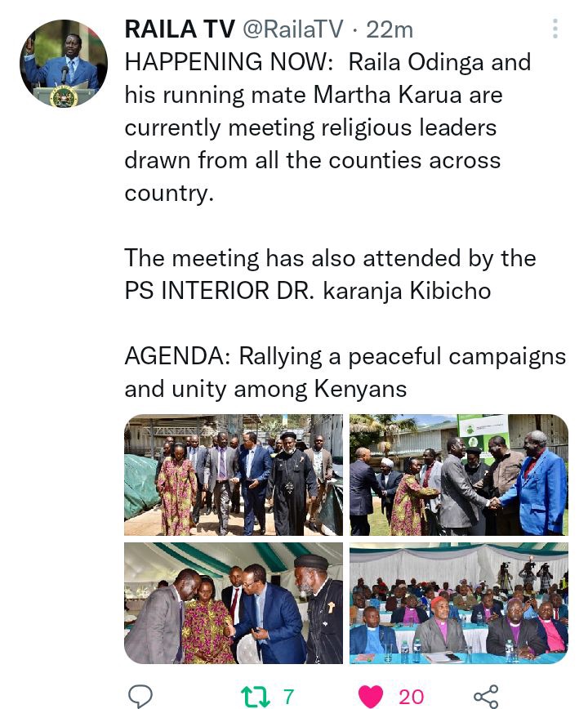Open the reply comment bubble icon
The image size is (588, 709).
point(140,696)
